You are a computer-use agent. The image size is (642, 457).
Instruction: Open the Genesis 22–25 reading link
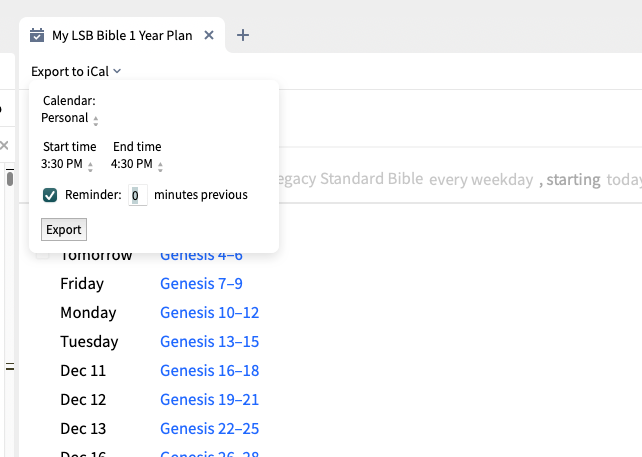(x=209, y=429)
